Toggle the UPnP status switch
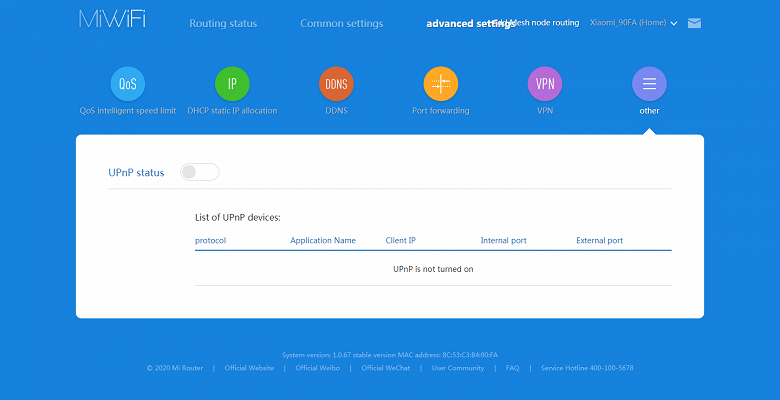780x400 pixels. coord(199,172)
